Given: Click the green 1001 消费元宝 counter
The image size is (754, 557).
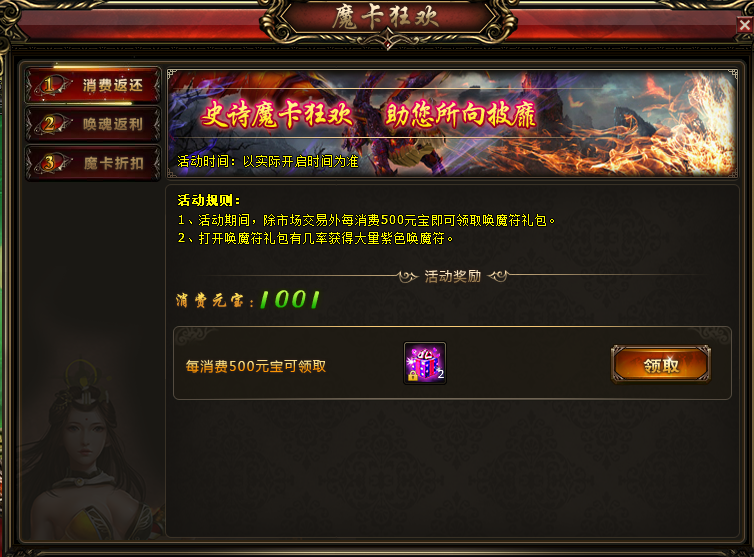Looking at the screenshot, I should point(289,300).
